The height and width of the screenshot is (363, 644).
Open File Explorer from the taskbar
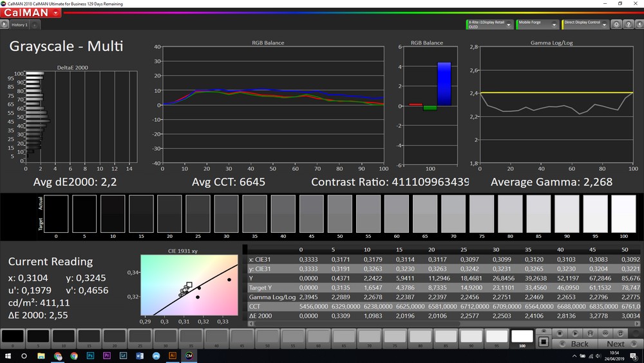click(x=41, y=356)
